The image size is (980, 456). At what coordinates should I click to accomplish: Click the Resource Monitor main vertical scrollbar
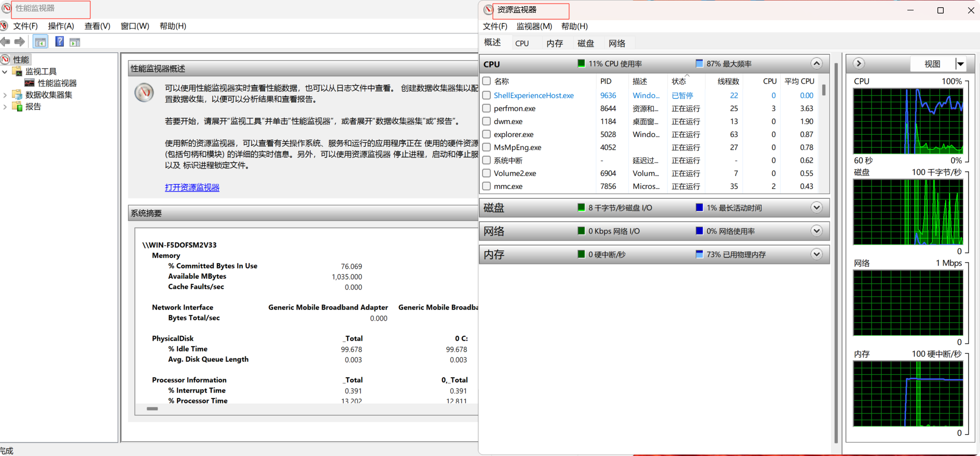836,253
